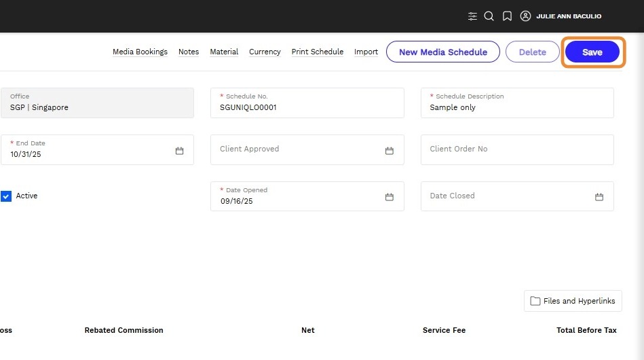Screen dimensions: 644x360
Task: Open the Notes menu item
Action: coord(189,52)
